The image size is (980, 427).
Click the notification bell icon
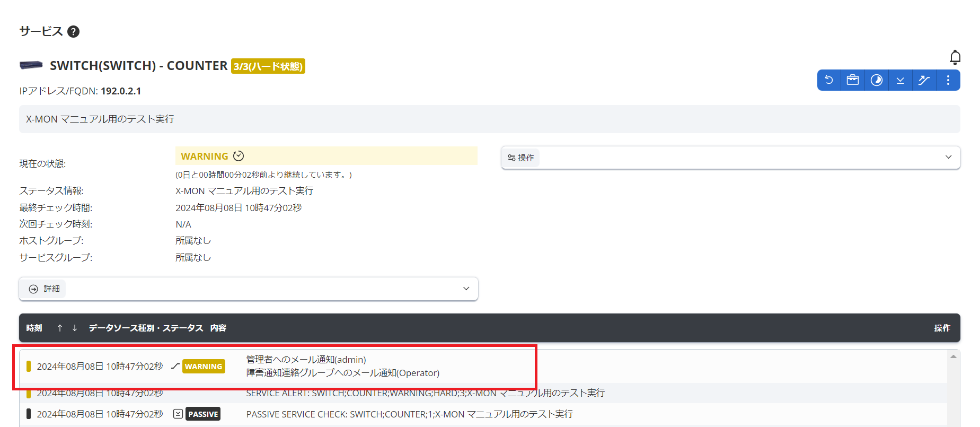point(955,57)
